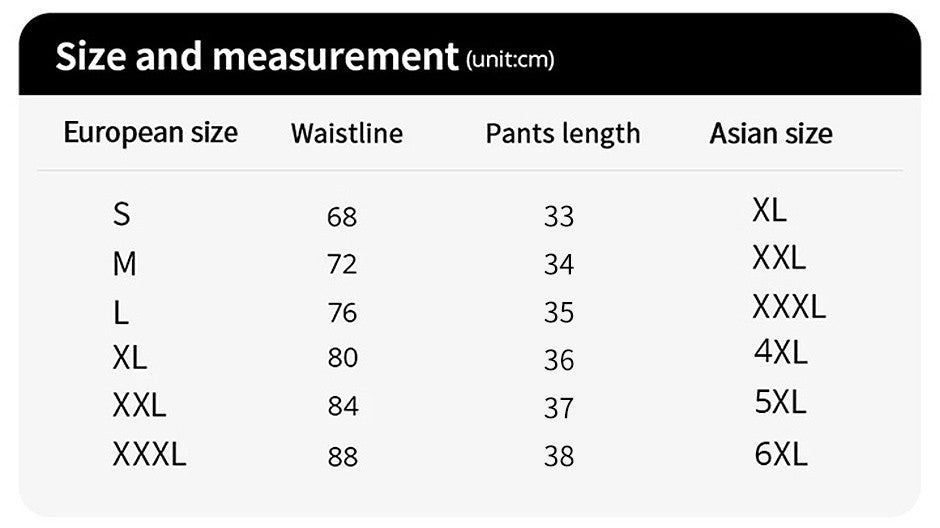The height and width of the screenshot is (528, 940).
Task: Click the European size XXXL cell
Action: (149, 455)
